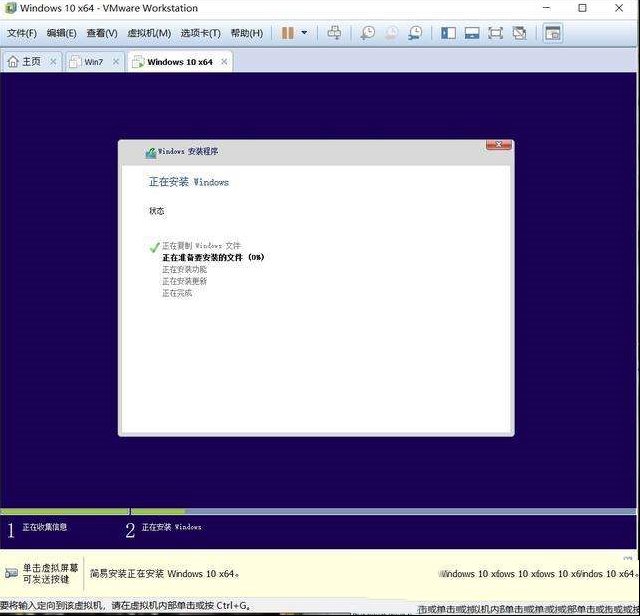
Task: Click the 正在完成 step
Action: (x=177, y=293)
